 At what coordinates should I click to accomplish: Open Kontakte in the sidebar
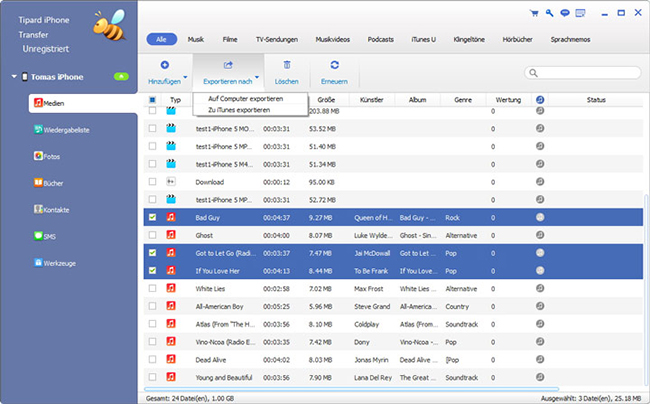(x=56, y=209)
